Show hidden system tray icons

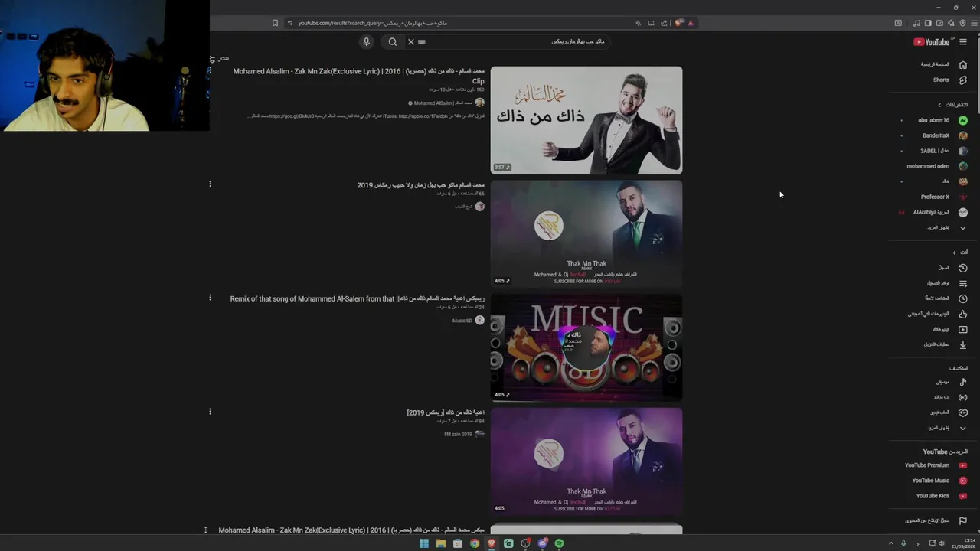pos(890,543)
